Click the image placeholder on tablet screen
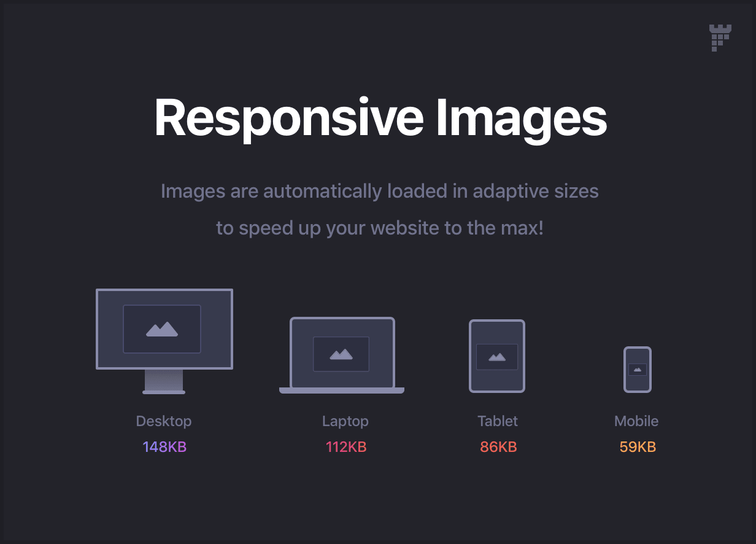756x544 pixels. click(497, 356)
